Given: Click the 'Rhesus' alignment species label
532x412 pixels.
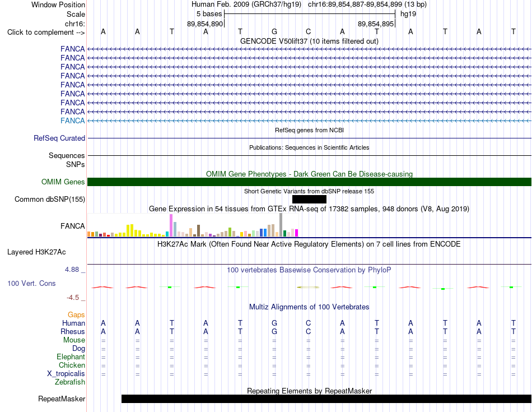Looking at the screenshot, I should coord(73,331).
